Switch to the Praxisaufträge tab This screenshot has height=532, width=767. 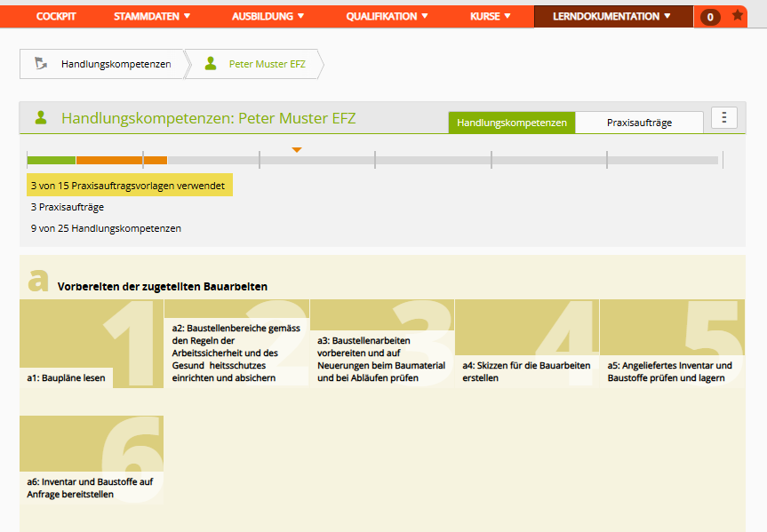pos(639,123)
